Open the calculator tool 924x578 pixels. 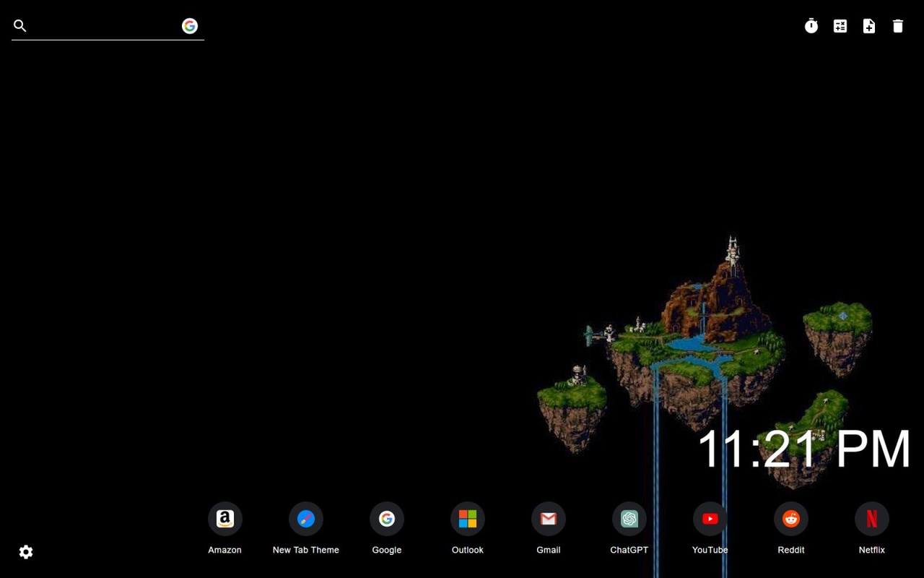(840, 26)
